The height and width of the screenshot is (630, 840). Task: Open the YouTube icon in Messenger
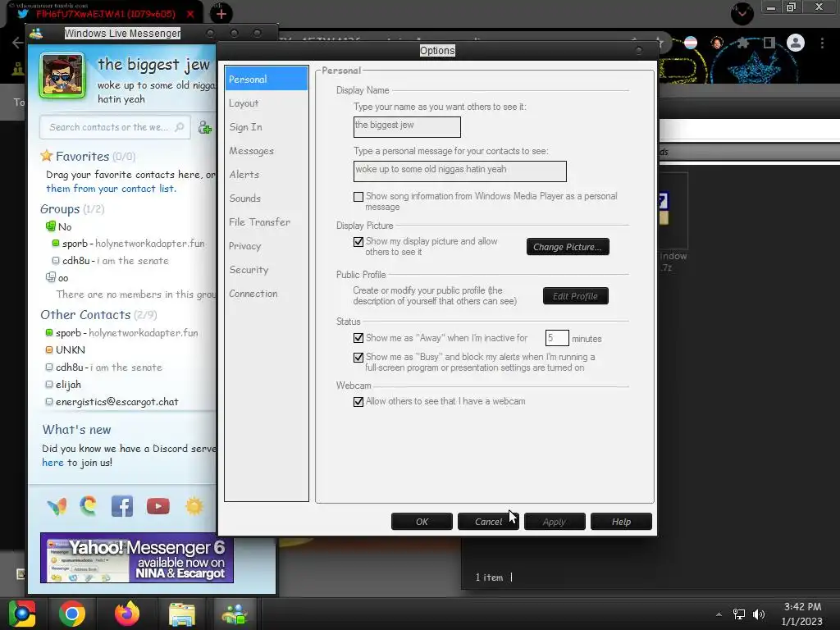(158, 506)
